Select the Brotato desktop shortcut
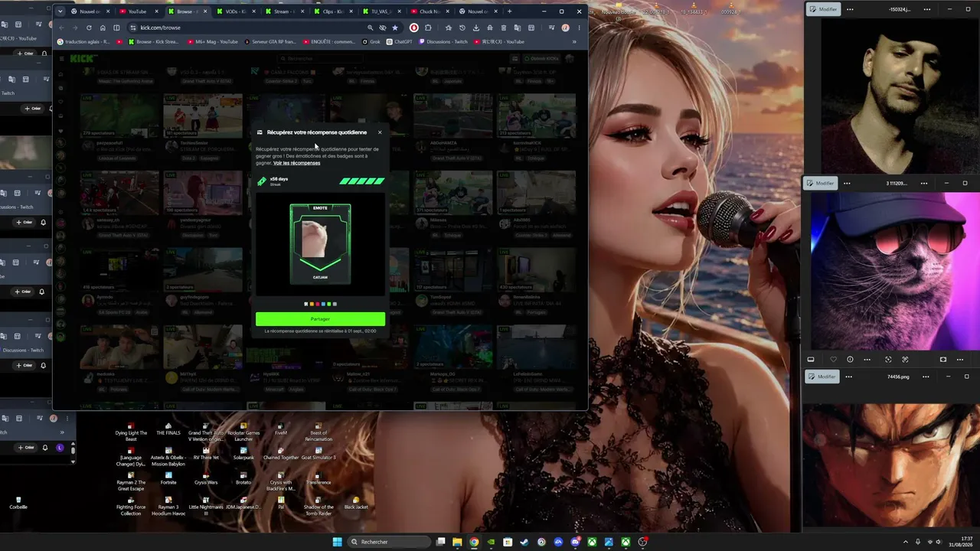The width and height of the screenshot is (980, 551). pos(243,479)
